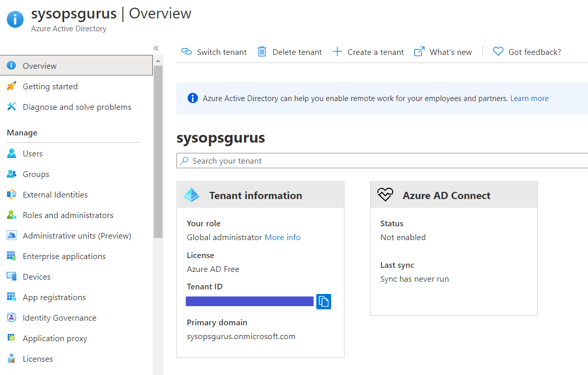Select Diagnose and solve problems
Screen dimensions: 588x375
pos(76,107)
